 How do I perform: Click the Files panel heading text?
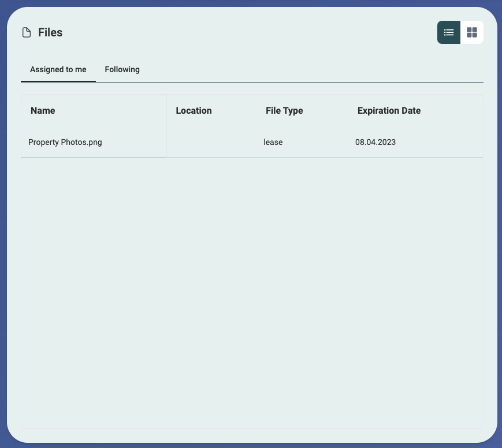click(x=50, y=32)
